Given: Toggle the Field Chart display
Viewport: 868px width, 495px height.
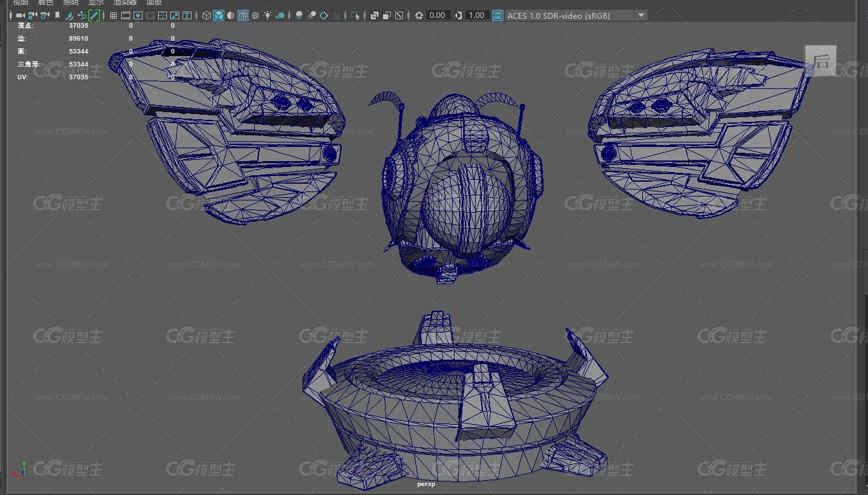Looking at the screenshot, I should tap(163, 15).
